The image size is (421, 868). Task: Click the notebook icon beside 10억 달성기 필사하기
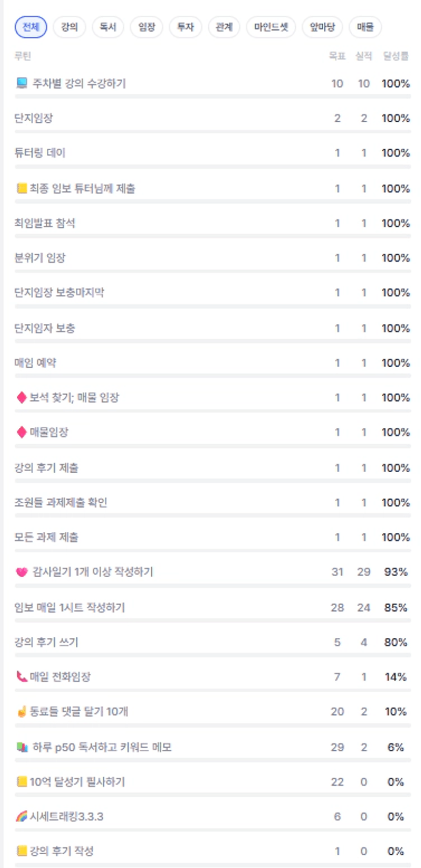click(21, 781)
